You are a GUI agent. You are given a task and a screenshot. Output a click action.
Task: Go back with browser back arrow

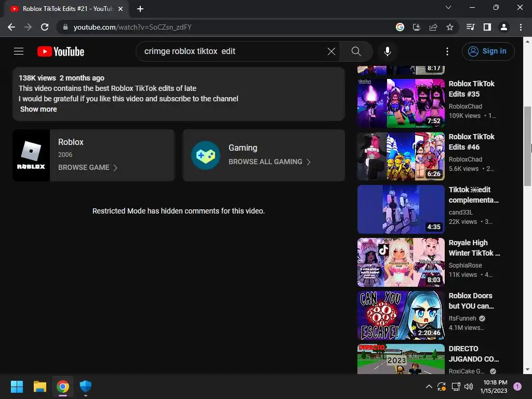coord(11,27)
